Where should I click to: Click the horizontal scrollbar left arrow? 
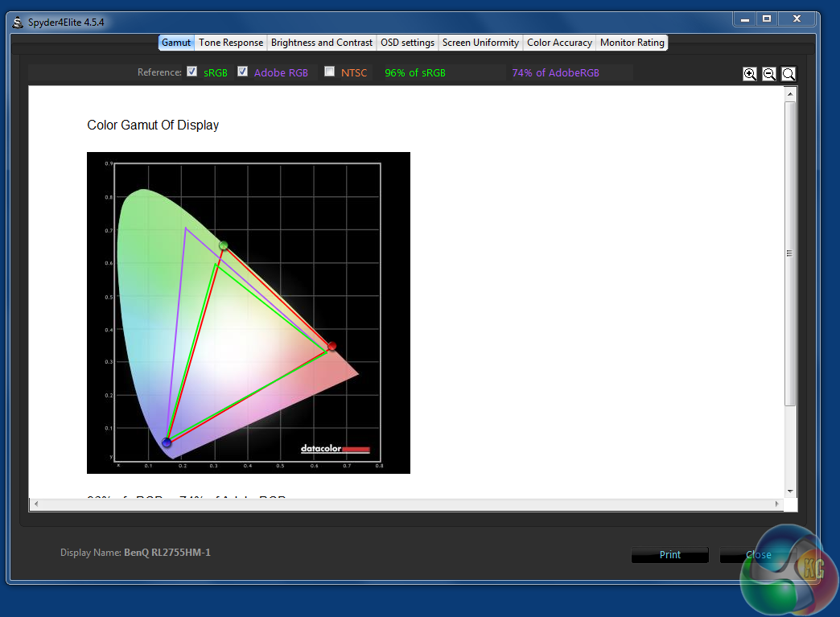tap(36, 504)
